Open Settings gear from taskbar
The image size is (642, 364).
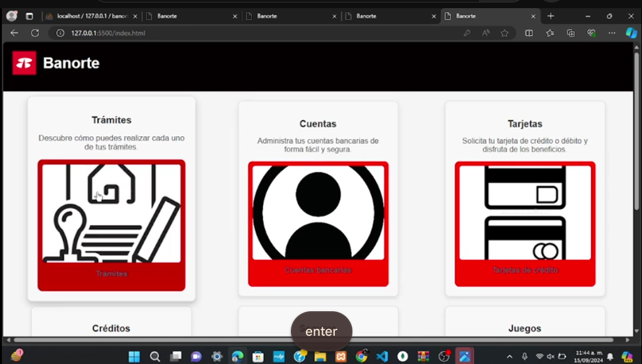pyautogui.click(x=217, y=356)
